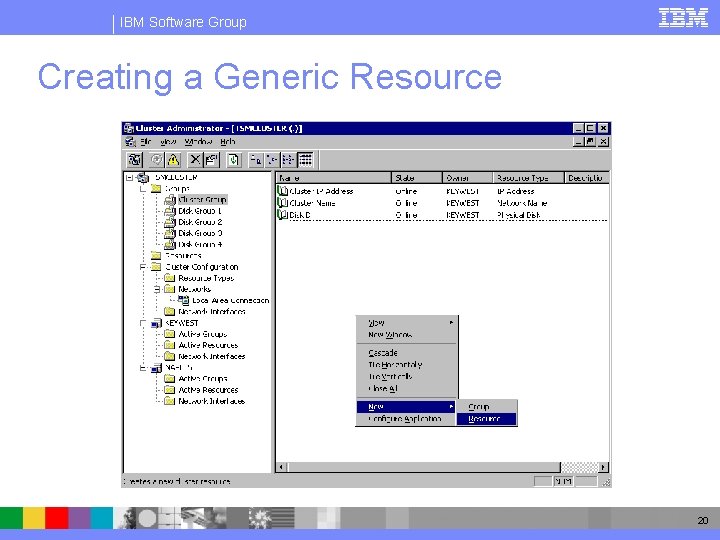Sort list by the State column header
Image resolution: width=720 pixels, height=540 pixels.
tap(417, 178)
